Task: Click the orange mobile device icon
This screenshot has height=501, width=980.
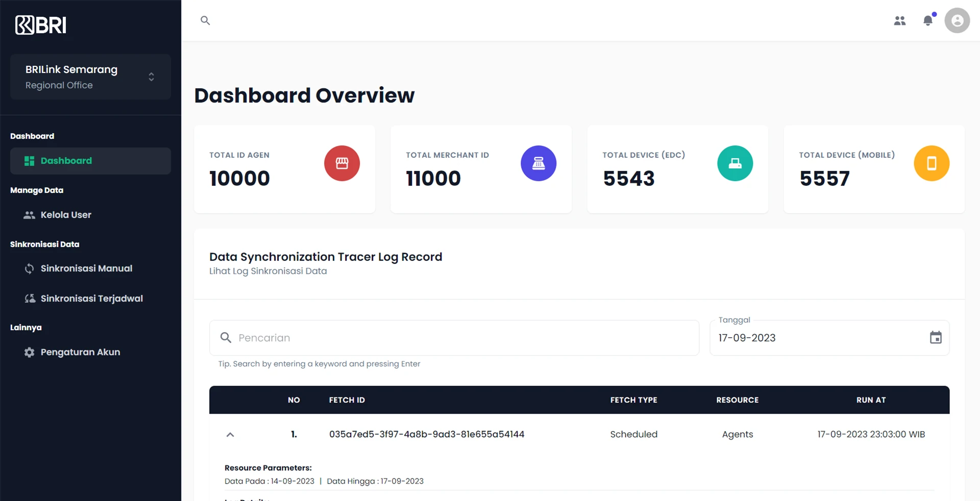Action: click(931, 163)
